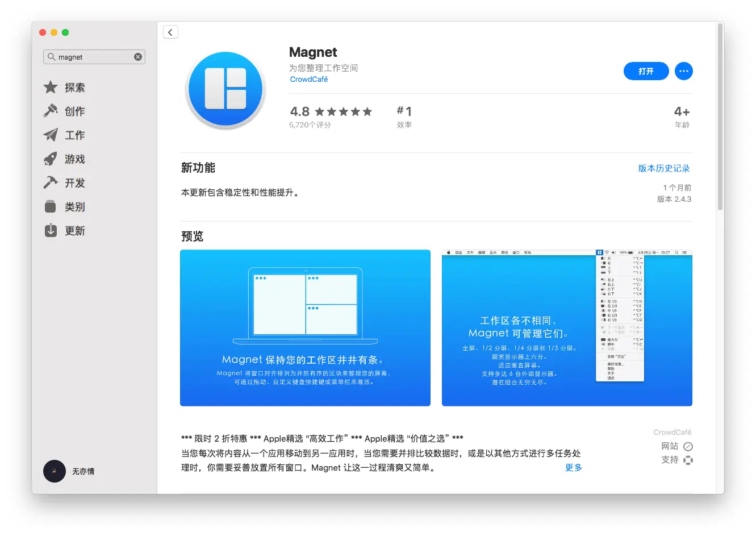The height and width of the screenshot is (536, 756).
Task: Open the 无亦情 account name
Action: point(83,471)
